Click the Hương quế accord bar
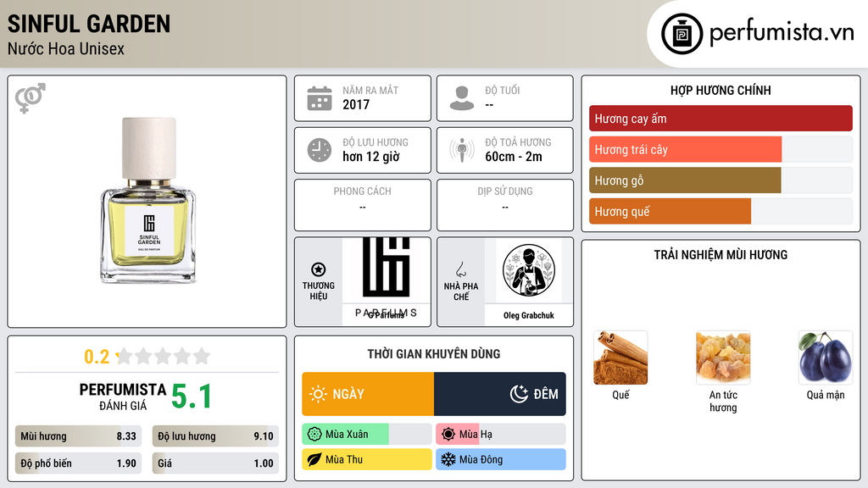This screenshot has height=488, width=868. [721, 211]
